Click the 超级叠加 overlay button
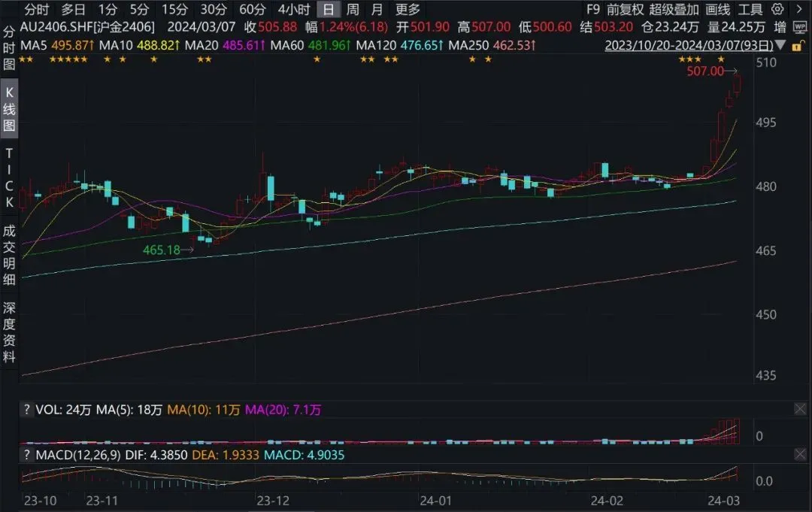The width and height of the screenshot is (812, 512). pos(674,10)
